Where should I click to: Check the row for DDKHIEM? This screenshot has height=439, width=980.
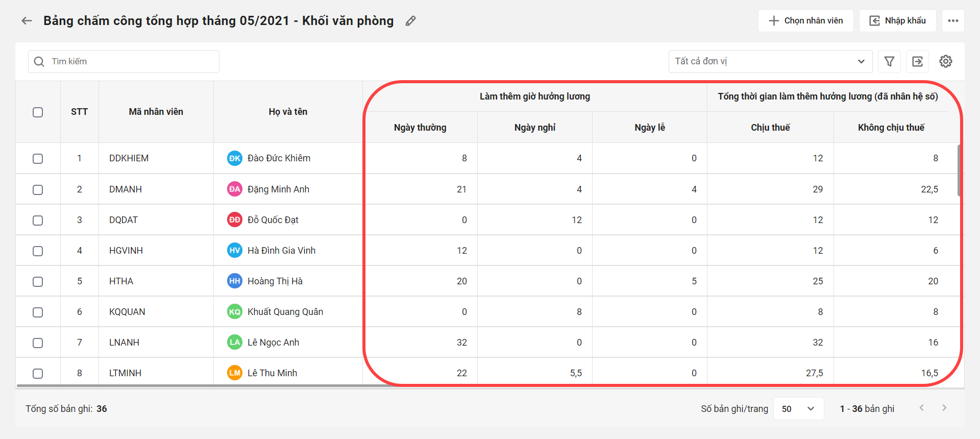click(38, 159)
